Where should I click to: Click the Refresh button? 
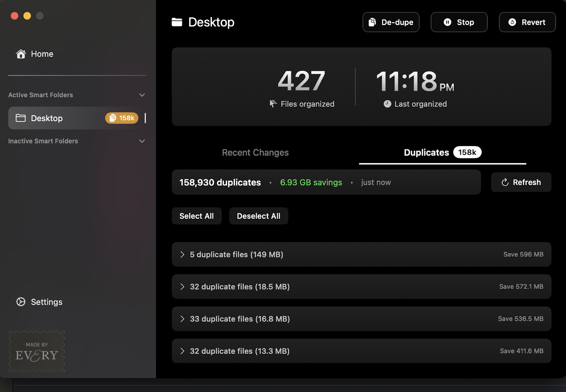(521, 182)
